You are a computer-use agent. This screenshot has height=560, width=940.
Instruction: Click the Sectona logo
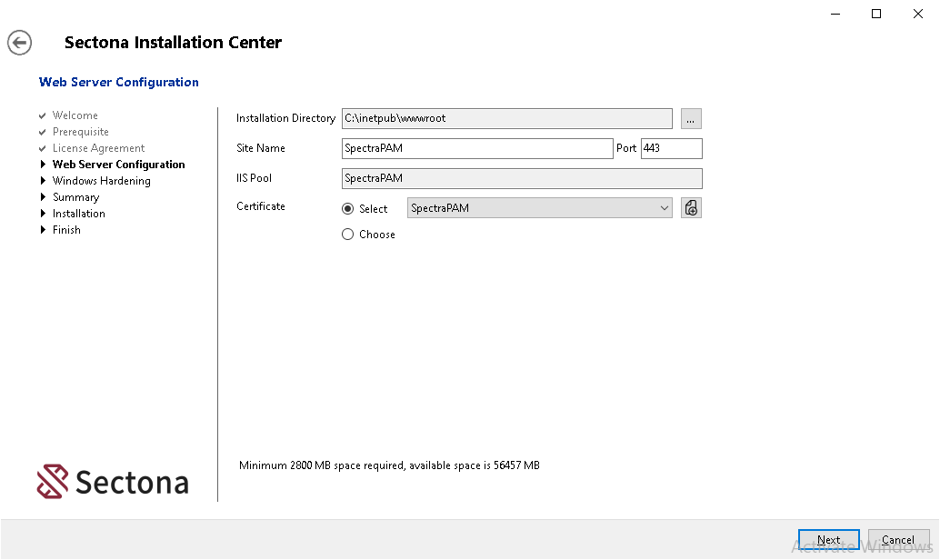click(x=113, y=482)
